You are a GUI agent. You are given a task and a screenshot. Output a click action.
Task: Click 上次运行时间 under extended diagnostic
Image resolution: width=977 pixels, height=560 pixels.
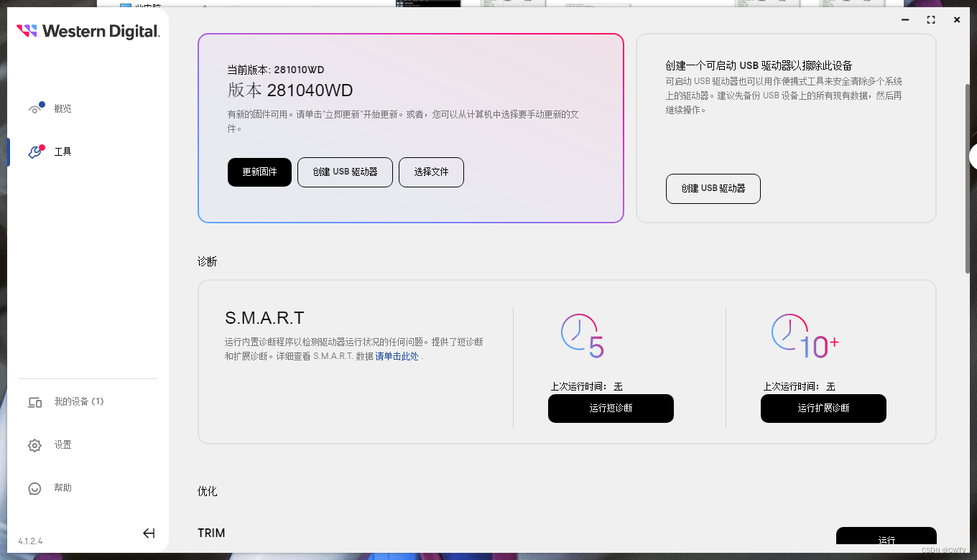click(791, 386)
